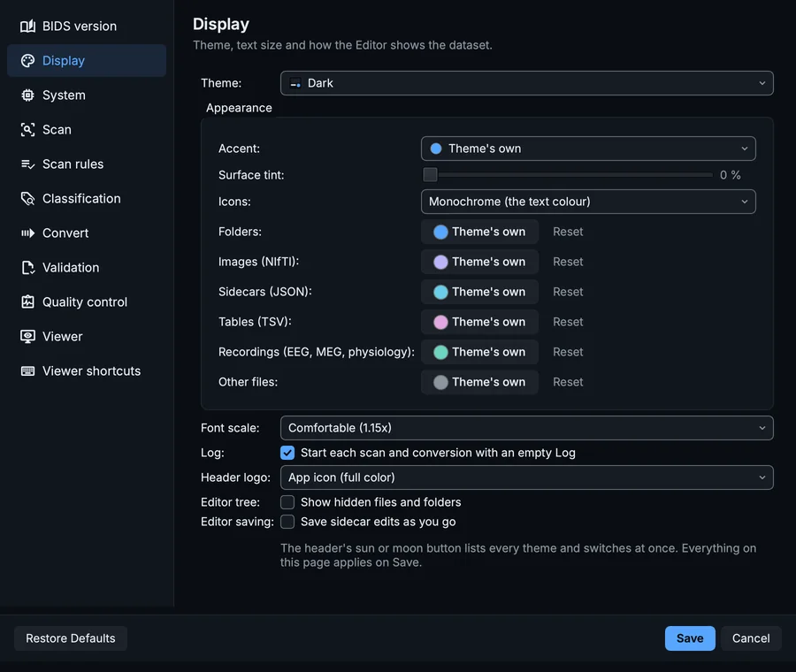Click the dark theme icon in Theme field
Image resolution: width=796 pixels, height=672 pixels.
tap(295, 83)
